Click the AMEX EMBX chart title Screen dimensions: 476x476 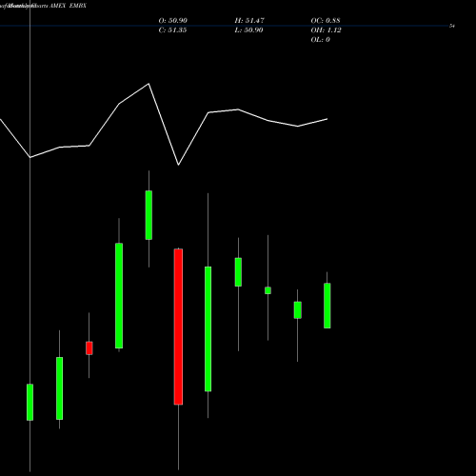[68, 6]
